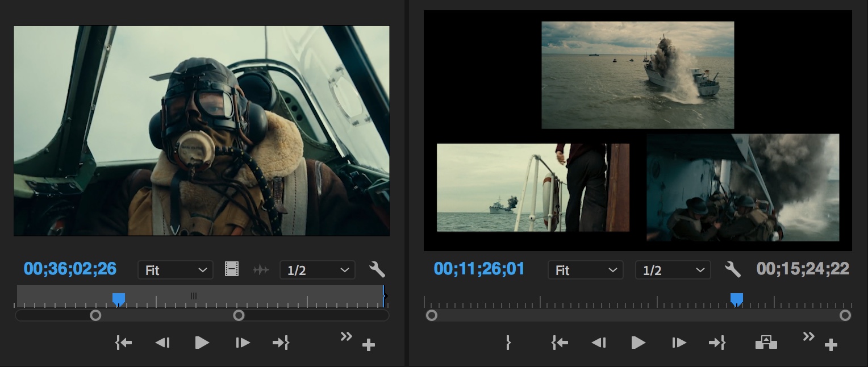
Task: Open the Source monitor button editor plus
Action: tap(369, 345)
